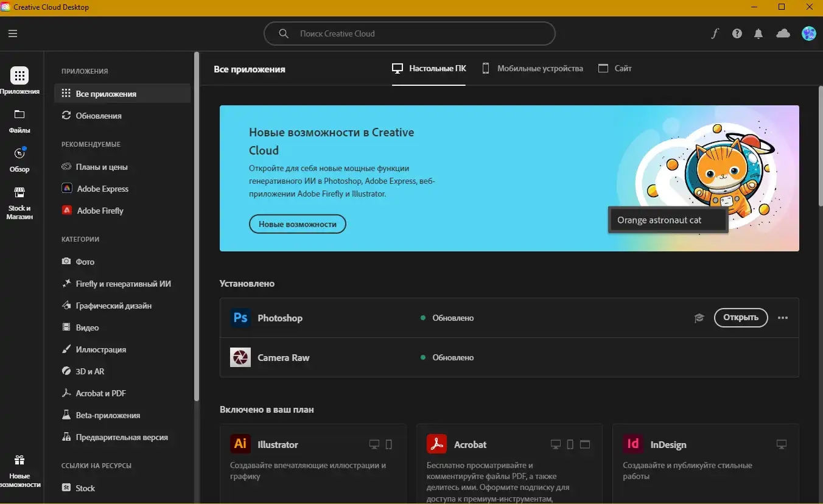Click the Illustrator desktop platform icon

[x=375, y=444]
